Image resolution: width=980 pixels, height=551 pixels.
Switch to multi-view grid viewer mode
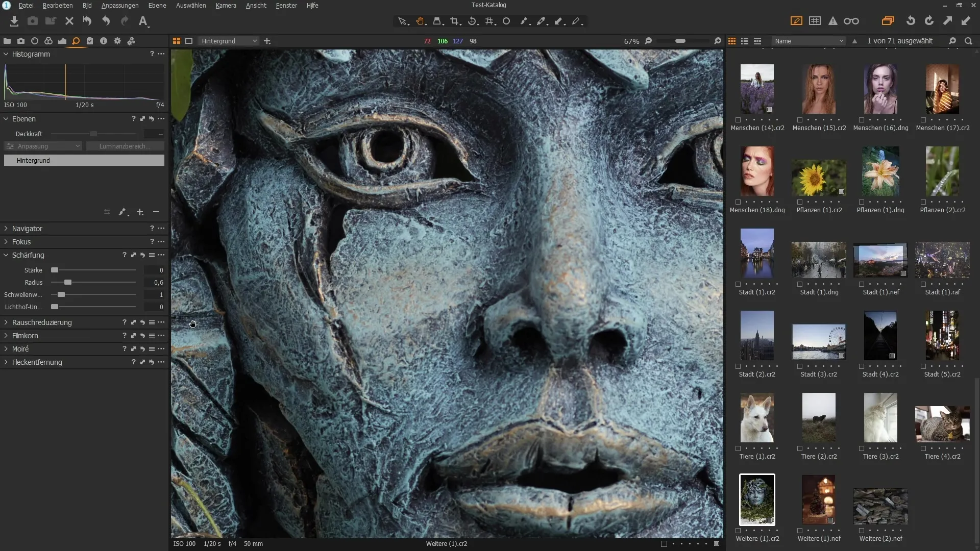[177, 41]
